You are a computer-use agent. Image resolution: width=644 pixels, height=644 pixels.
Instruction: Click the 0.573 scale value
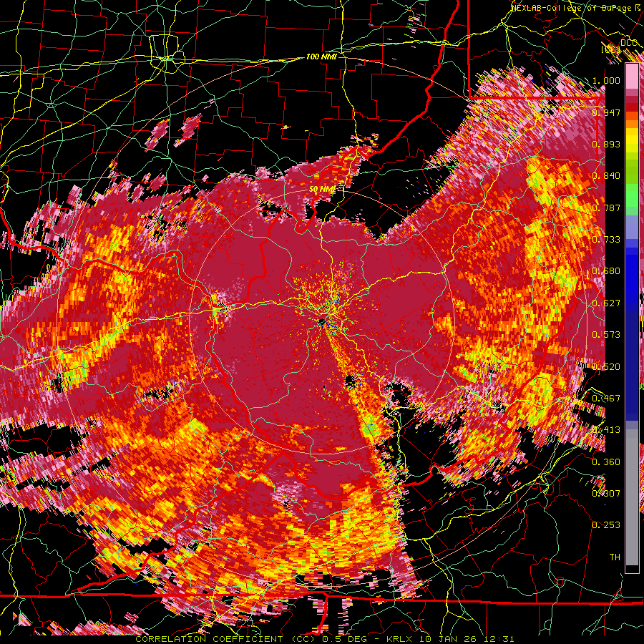point(606,335)
